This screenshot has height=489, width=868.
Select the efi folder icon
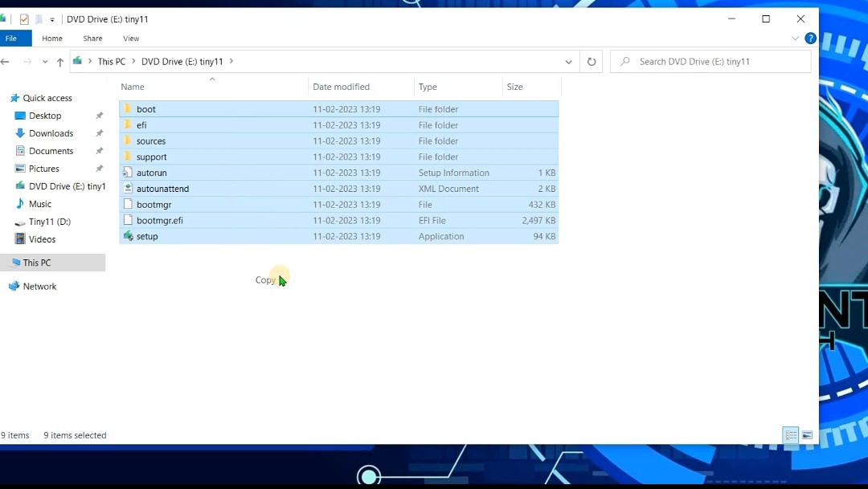click(x=128, y=125)
